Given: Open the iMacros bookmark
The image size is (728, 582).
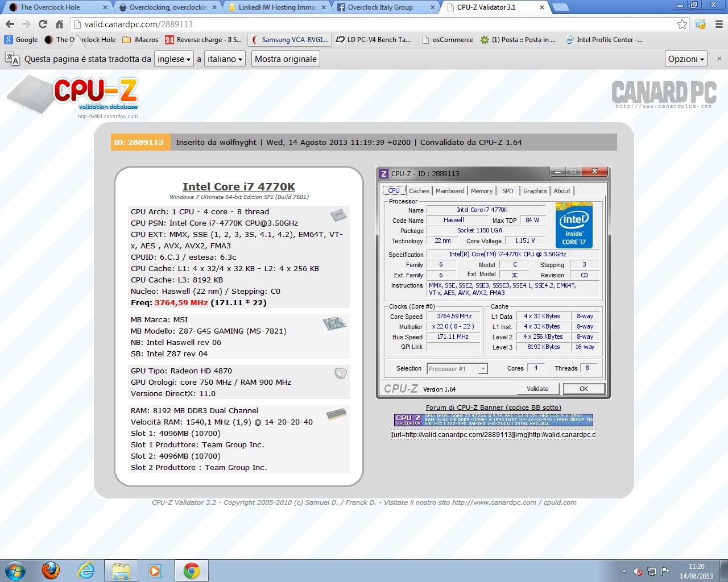Looking at the screenshot, I should (x=140, y=40).
